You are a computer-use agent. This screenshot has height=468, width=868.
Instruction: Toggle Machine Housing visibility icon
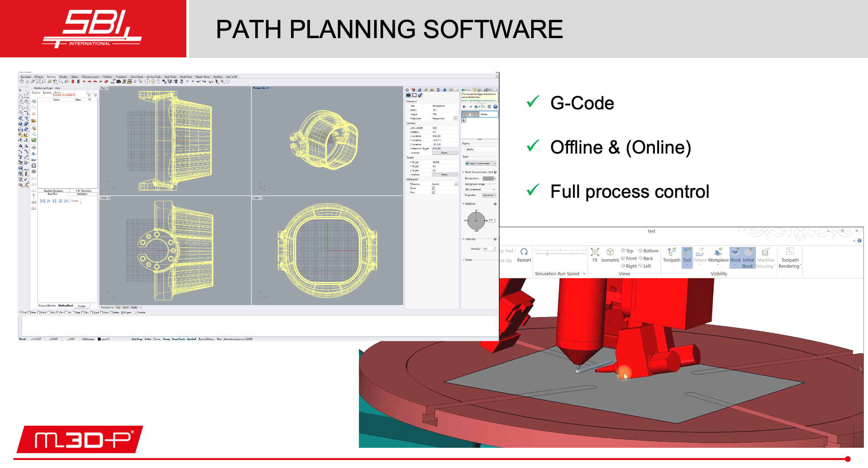tap(765, 252)
